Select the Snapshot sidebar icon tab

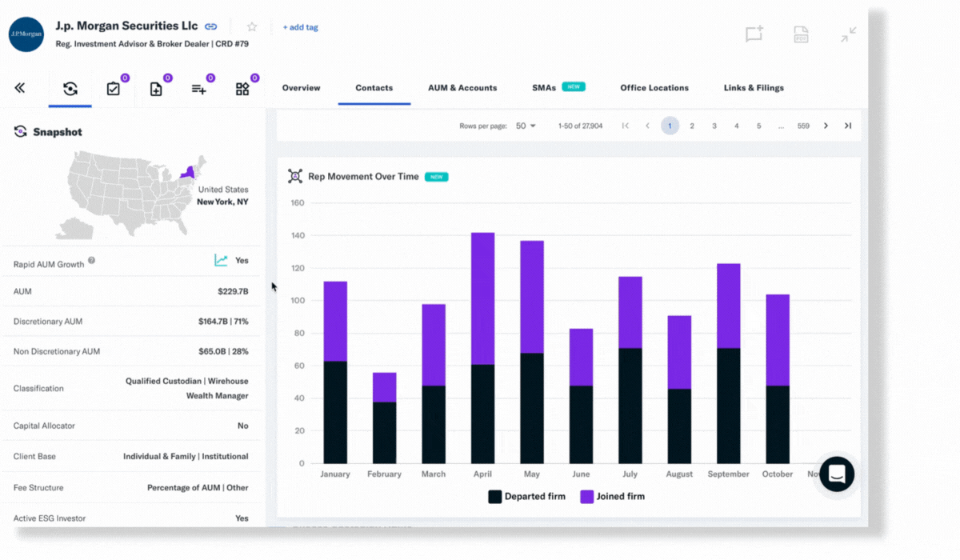70,89
